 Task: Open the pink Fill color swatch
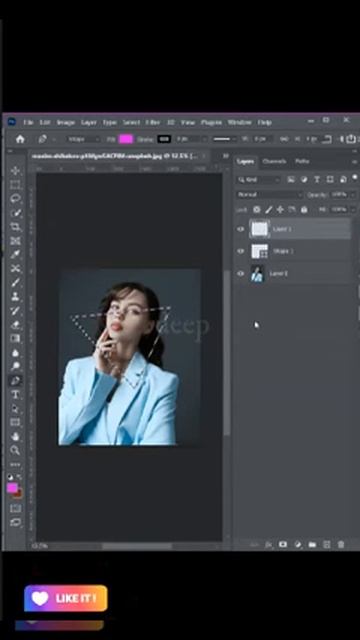click(x=126, y=139)
